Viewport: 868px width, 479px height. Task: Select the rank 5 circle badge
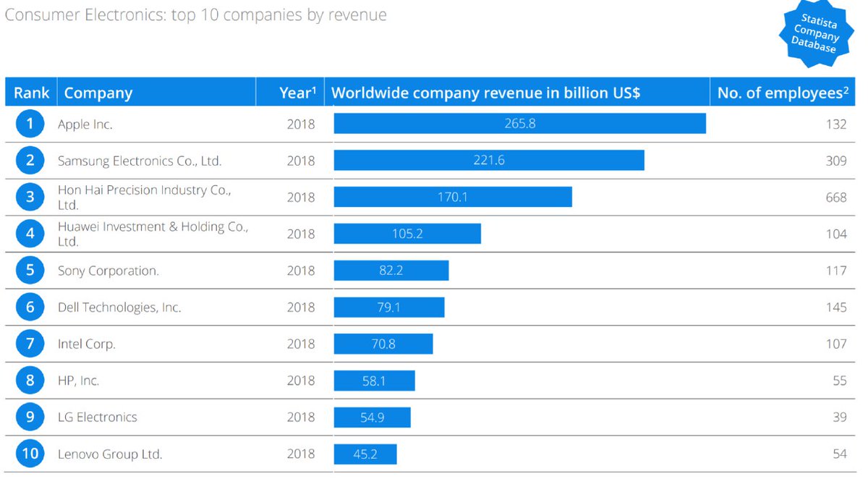[x=30, y=271]
